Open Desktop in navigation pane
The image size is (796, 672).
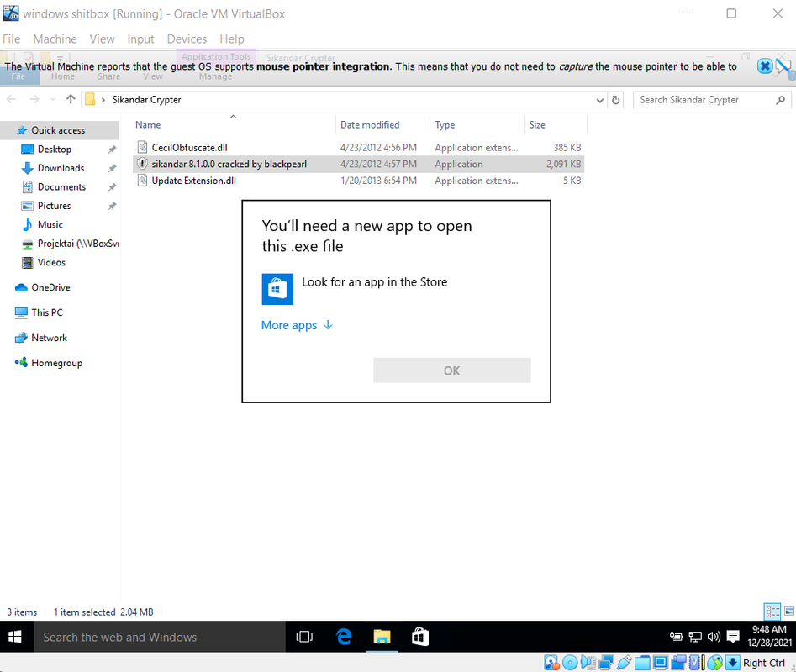[x=55, y=150]
